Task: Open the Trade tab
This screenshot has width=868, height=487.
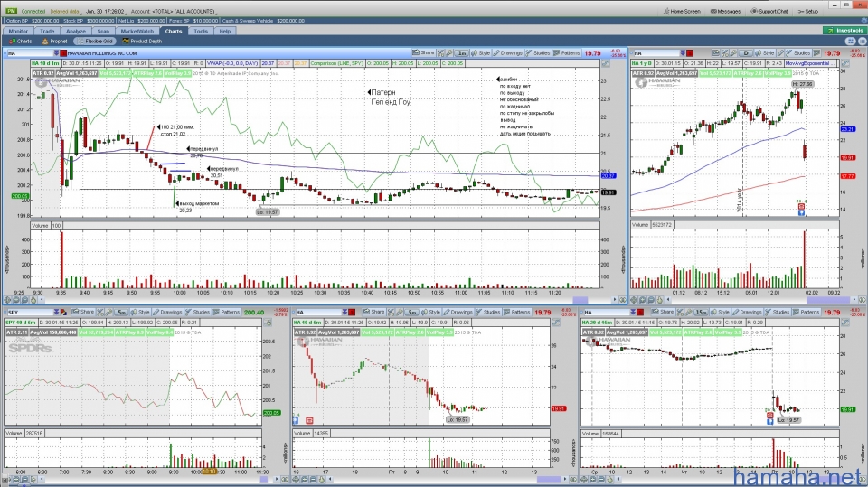Action: 47,31
